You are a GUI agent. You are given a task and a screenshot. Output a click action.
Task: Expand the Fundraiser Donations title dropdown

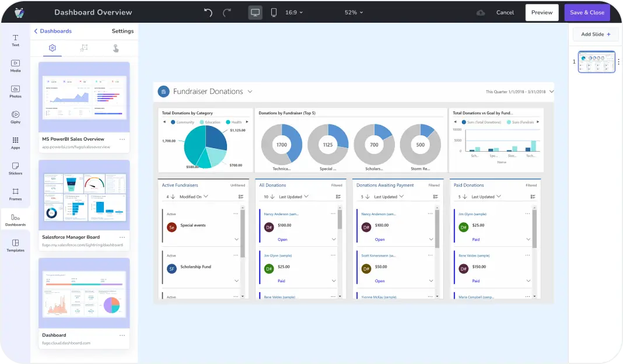point(250,92)
